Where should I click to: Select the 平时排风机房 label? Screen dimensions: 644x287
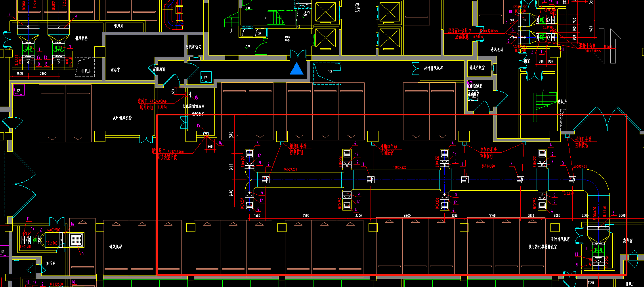coord(560,239)
